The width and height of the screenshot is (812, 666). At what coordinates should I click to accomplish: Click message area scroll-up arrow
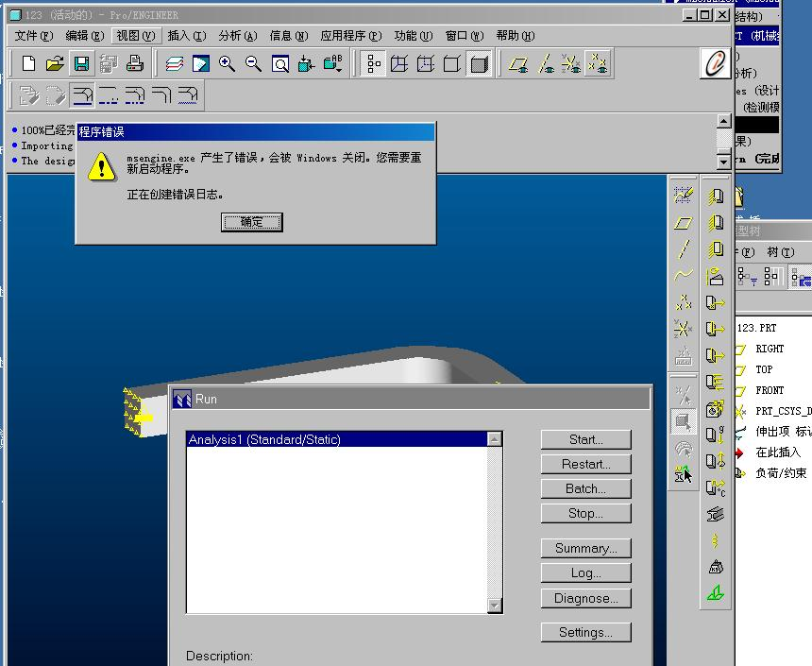pyautogui.click(x=724, y=121)
